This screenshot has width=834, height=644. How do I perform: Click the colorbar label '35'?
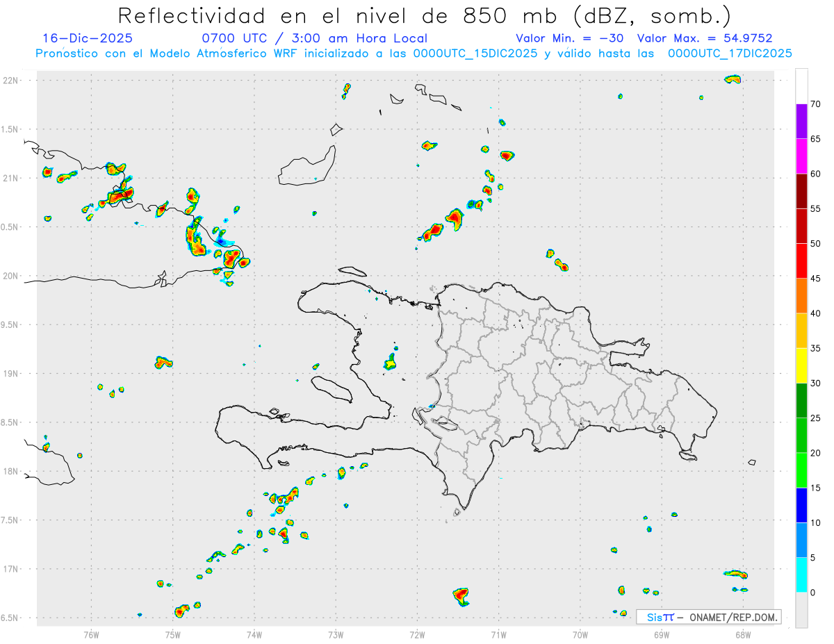click(x=816, y=348)
